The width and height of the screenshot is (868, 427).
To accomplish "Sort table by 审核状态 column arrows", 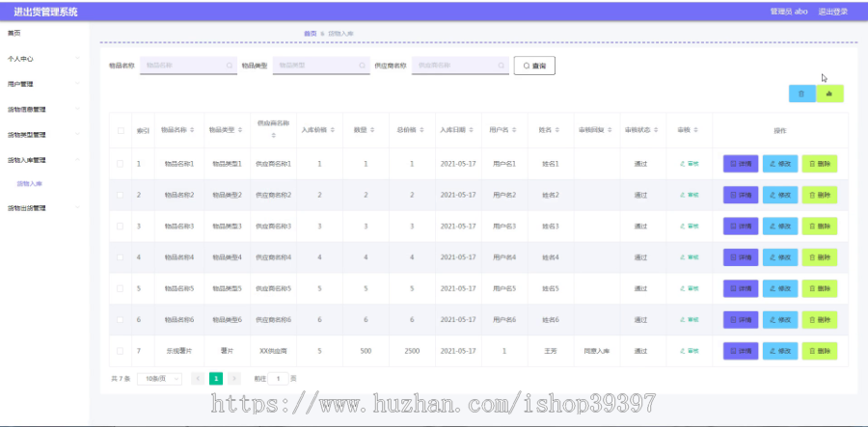I will tap(656, 130).
